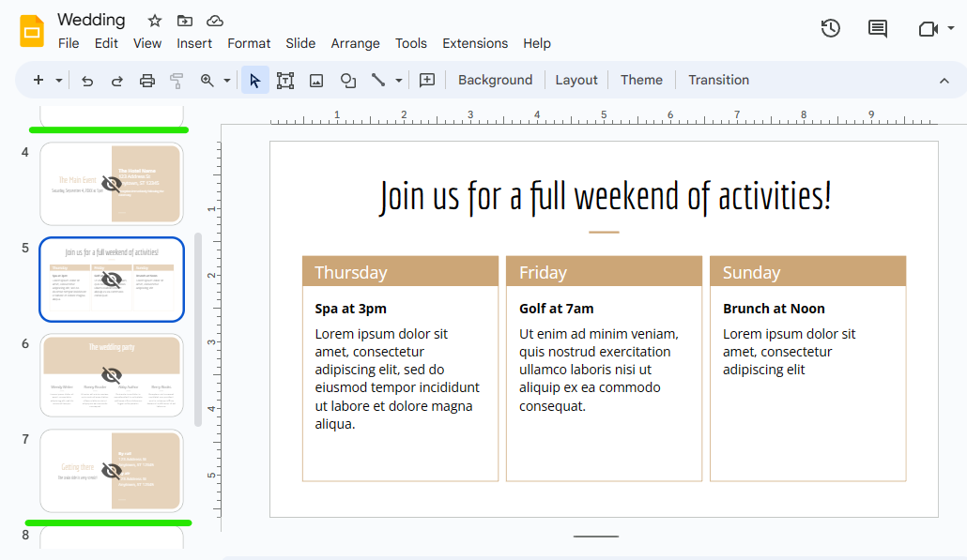The height and width of the screenshot is (560, 967).
Task: Click the Theme button
Action: [x=641, y=80]
